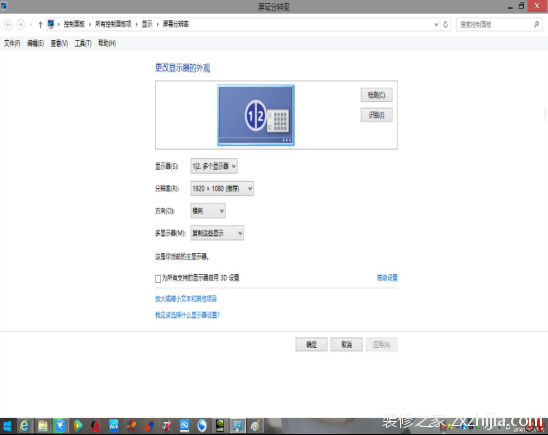Open the colorful play-triangle video app on the taskbar
The image size is (548, 435).
coord(78,426)
